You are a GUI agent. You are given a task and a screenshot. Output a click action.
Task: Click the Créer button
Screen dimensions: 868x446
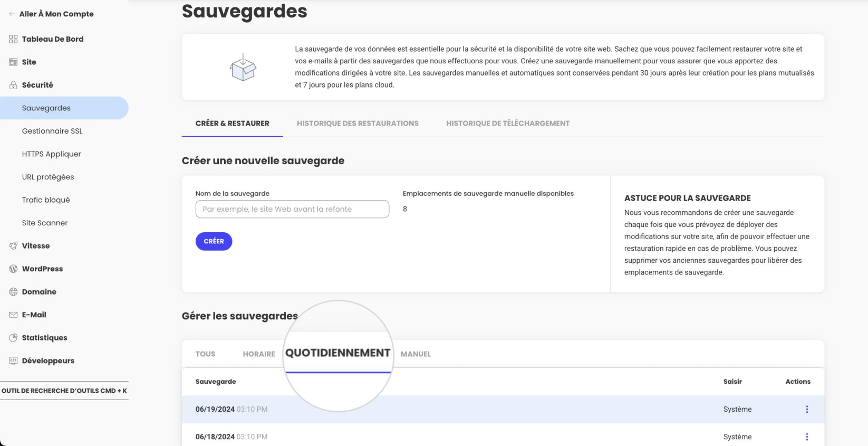point(214,241)
